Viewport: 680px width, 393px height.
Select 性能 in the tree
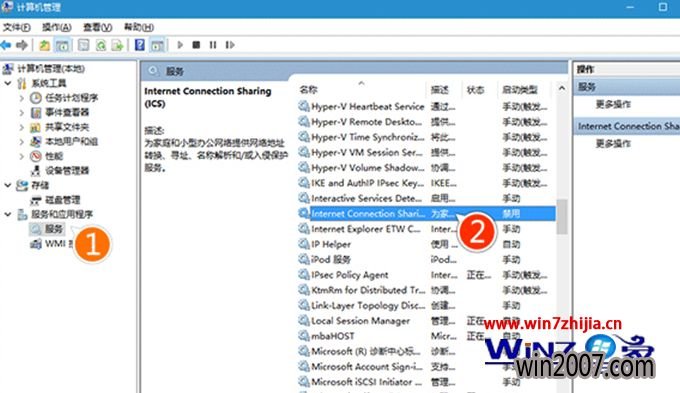[54, 156]
